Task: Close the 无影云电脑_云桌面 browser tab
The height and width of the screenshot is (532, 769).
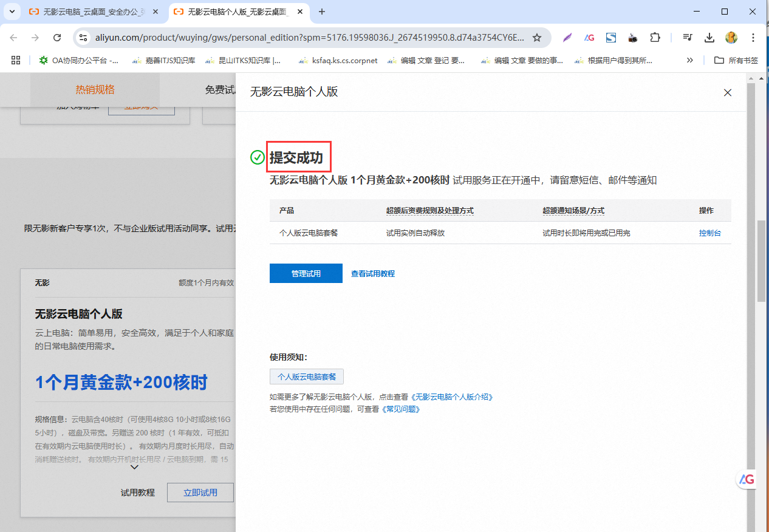Action: pos(155,12)
